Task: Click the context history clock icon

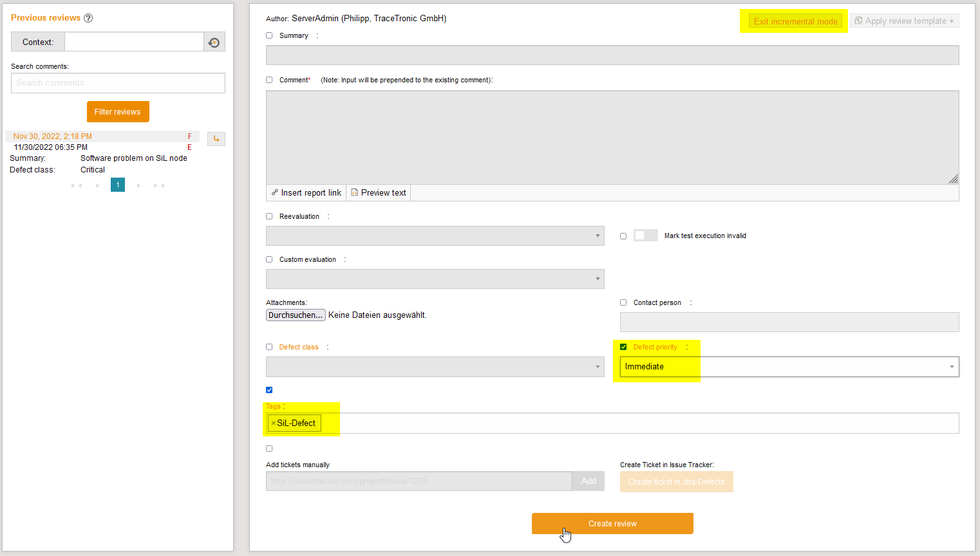Action: pyautogui.click(x=214, y=42)
